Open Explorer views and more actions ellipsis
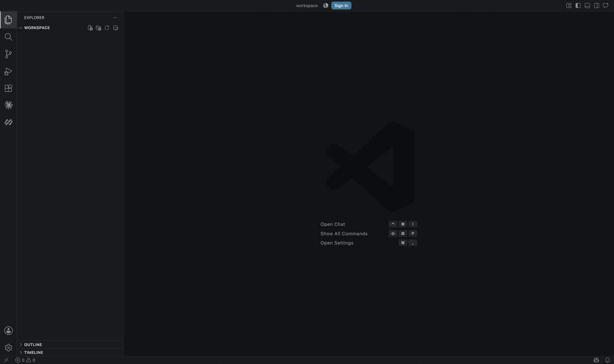This screenshot has width=614, height=364. 115,18
